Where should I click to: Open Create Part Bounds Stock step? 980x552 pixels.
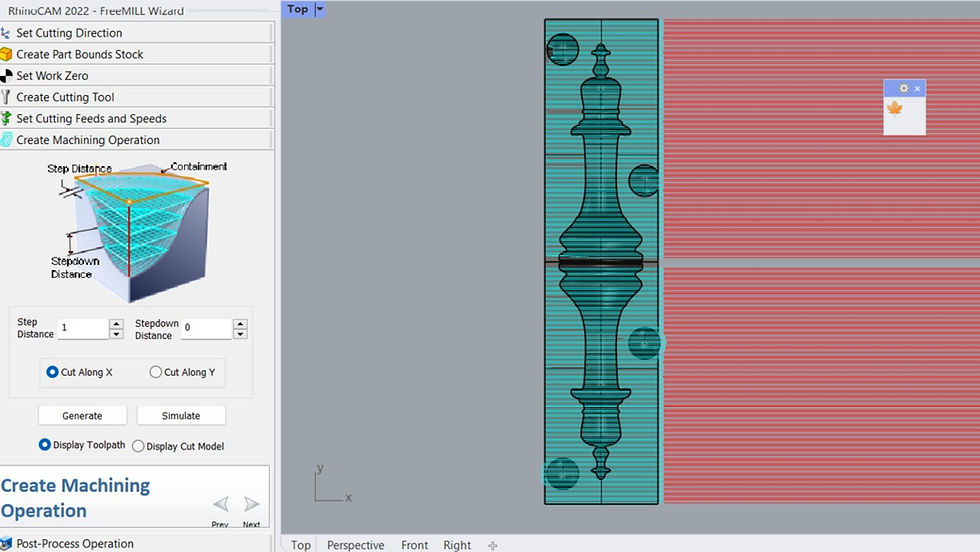pyautogui.click(x=136, y=54)
